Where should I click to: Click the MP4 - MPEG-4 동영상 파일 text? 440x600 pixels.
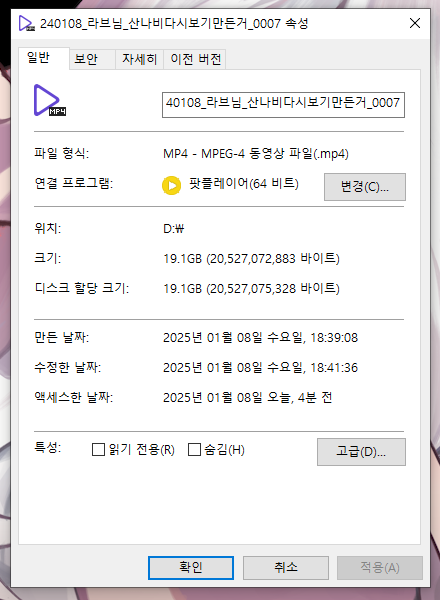point(256,154)
